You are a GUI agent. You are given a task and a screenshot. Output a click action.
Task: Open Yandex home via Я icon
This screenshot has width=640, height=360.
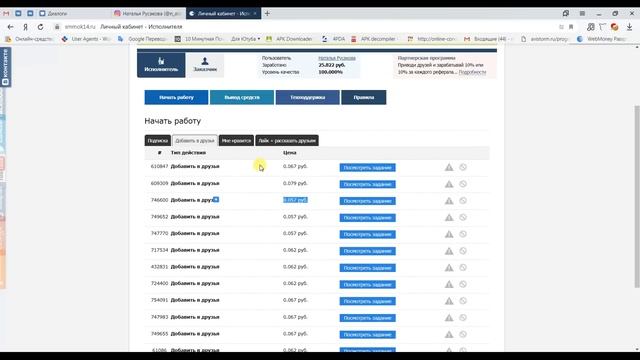tap(25, 27)
